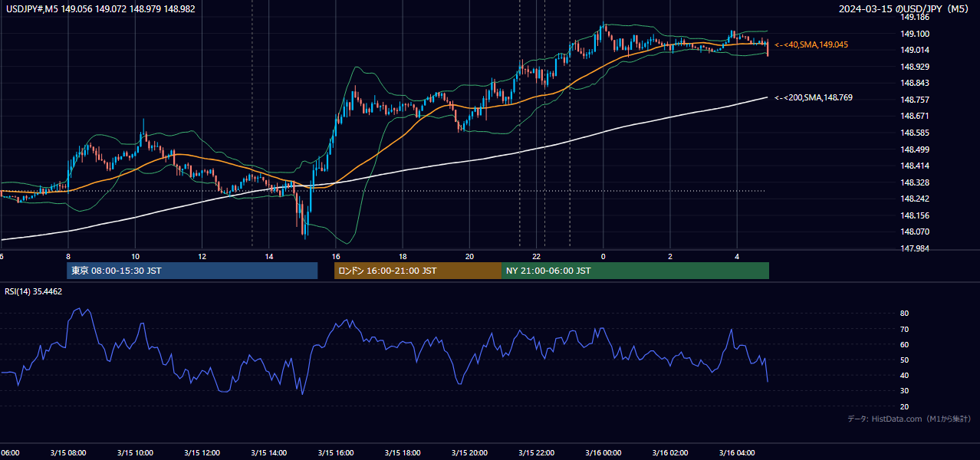Click the RSI 20 level label
The height and width of the screenshot is (460, 980).
click(x=904, y=406)
